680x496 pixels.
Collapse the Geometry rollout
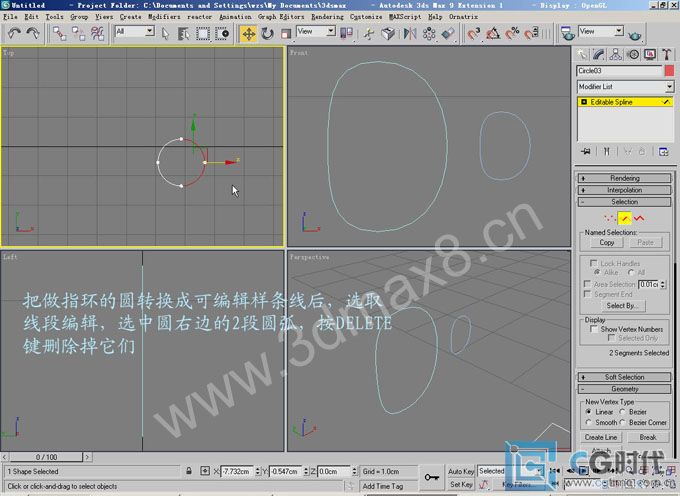[624, 389]
